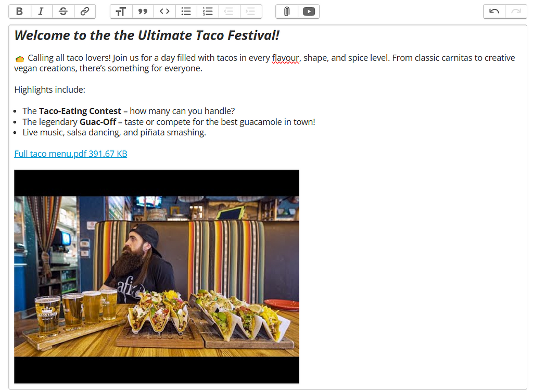Image resolution: width=533 pixels, height=392 pixels.
Task: Format selection as code
Action: click(164, 11)
